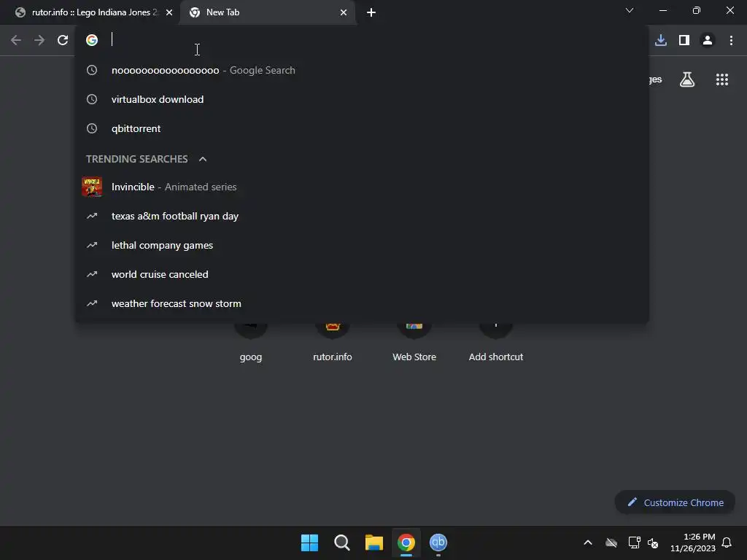747x560 pixels.
Task: Show hidden system tray icons
Action: point(588,542)
